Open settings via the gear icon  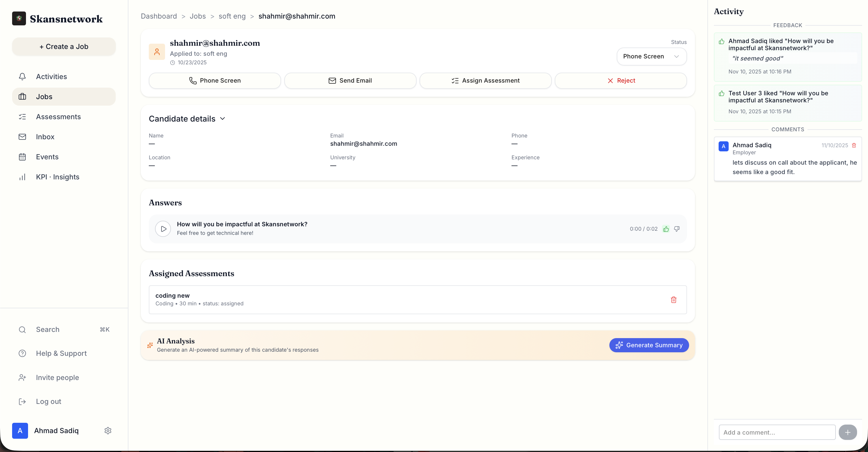[107, 430]
